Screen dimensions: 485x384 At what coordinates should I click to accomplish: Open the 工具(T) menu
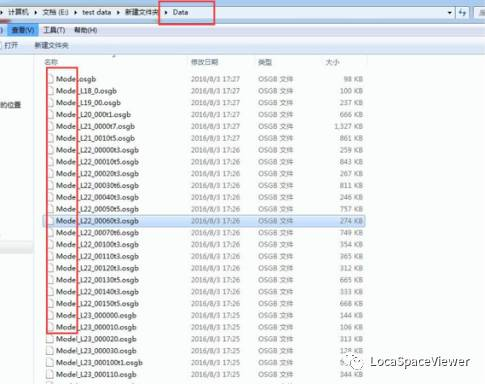point(54,30)
